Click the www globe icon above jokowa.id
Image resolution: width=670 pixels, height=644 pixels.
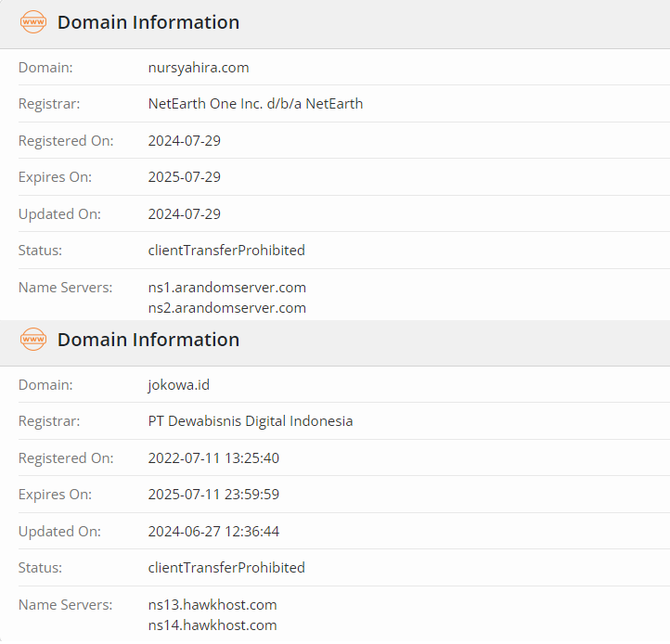click(32, 340)
